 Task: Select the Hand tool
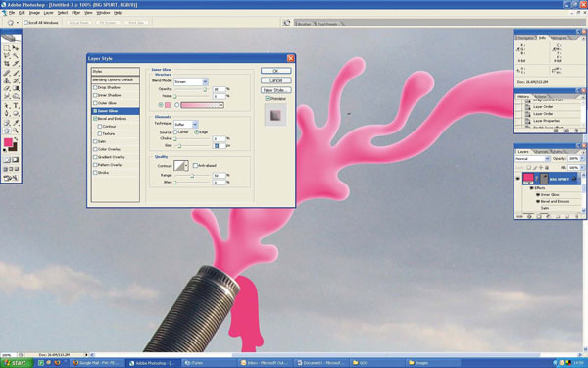coord(7,131)
